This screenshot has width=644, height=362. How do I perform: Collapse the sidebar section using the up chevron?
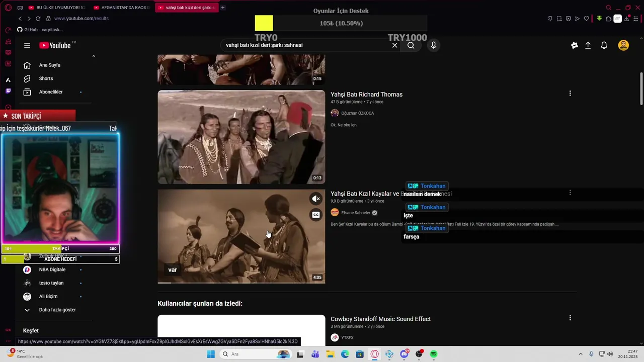(94, 56)
